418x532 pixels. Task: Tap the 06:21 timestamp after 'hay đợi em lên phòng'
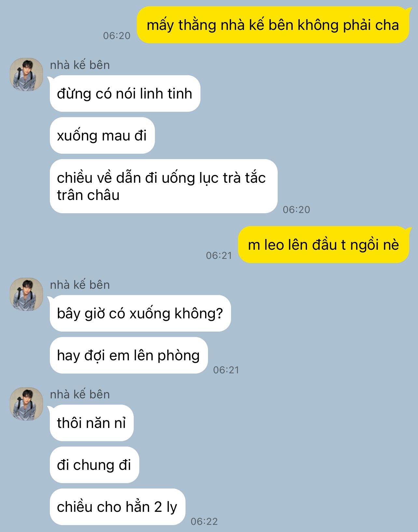(x=226, y=370)
